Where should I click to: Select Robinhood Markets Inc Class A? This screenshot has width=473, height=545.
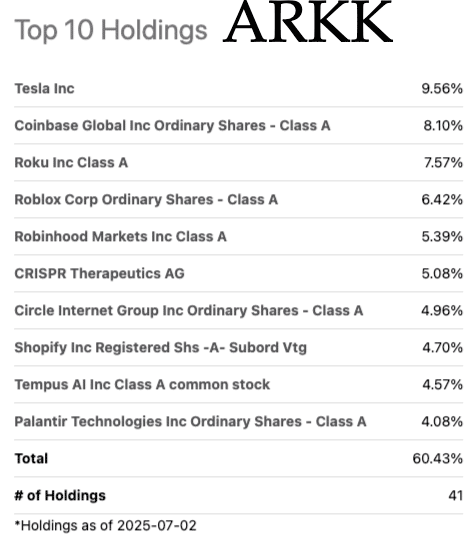(x=120, y=236)
